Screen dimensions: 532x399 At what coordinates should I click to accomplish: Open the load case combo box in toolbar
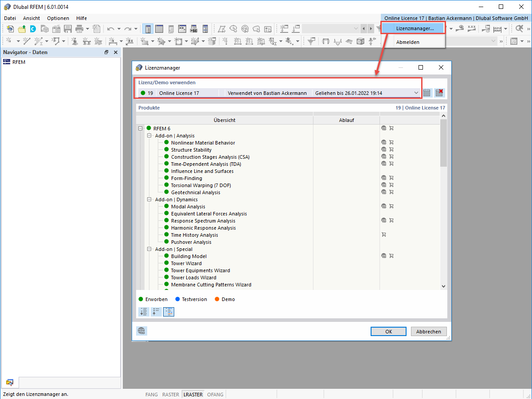pyautogui.click(x=331, y=29)
